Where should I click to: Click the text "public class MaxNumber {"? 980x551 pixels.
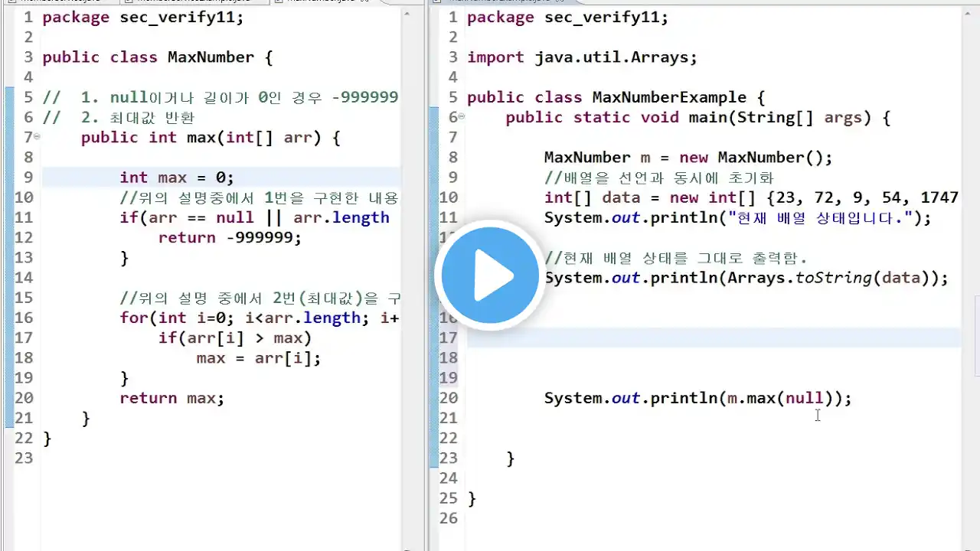click(x=157, y=57)
